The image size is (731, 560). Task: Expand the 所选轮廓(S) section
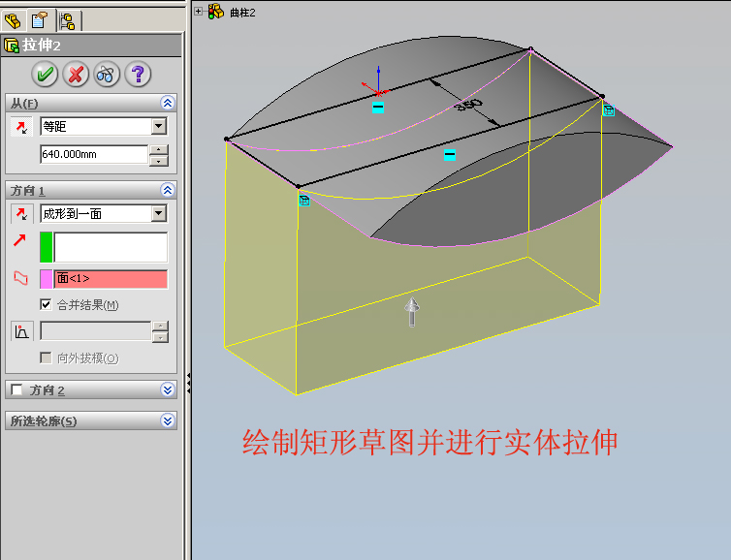[x=168, y=420]
